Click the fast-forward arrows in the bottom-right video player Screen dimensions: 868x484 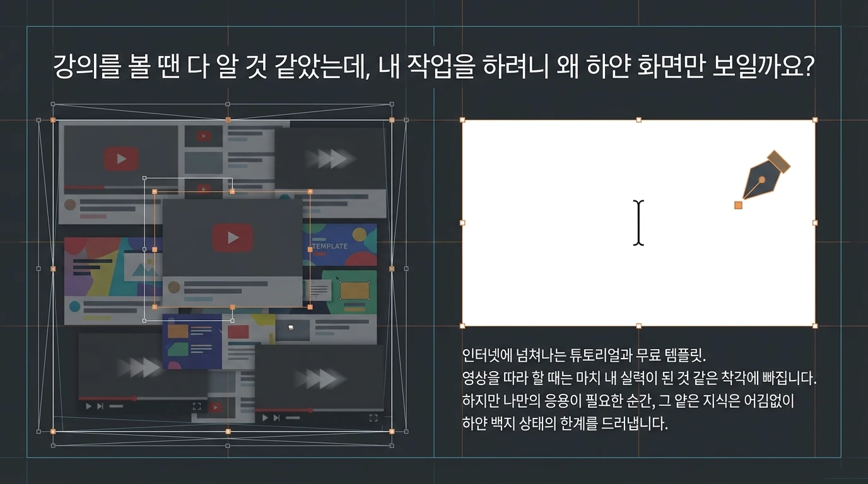click(x=319, y=379)
